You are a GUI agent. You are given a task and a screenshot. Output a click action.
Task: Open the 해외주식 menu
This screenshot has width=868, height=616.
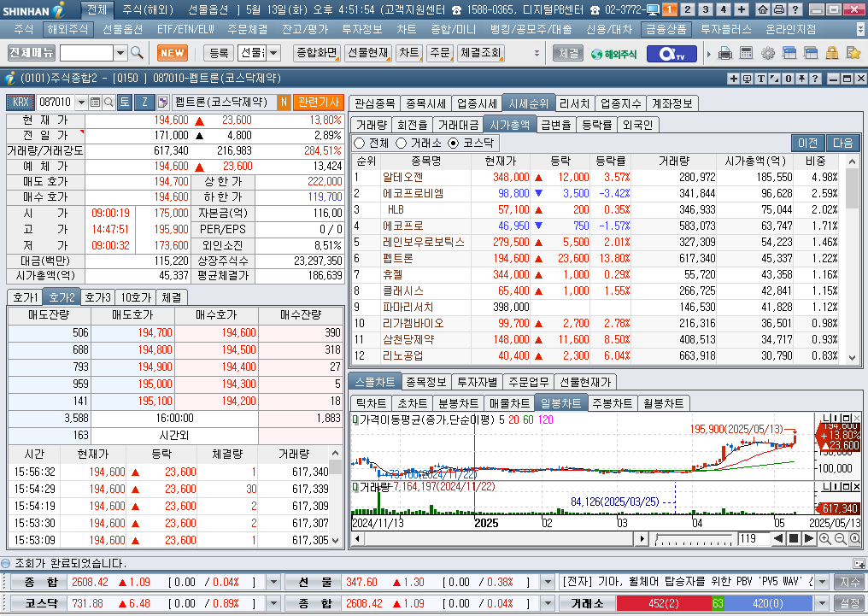click(68, 29)
